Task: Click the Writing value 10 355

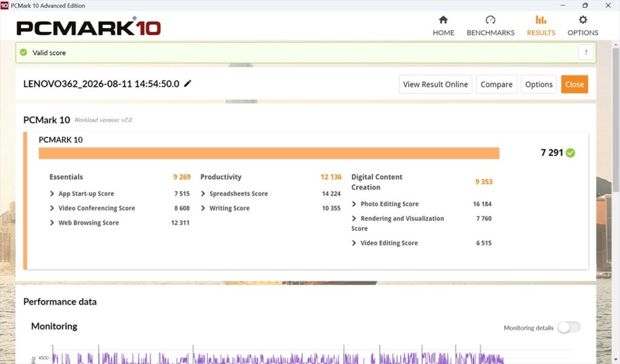Action: pos(331,208)
